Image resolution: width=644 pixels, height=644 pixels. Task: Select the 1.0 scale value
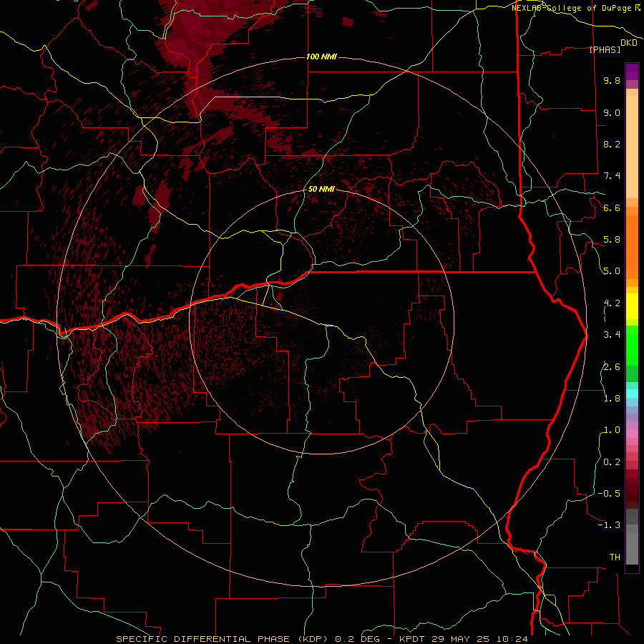coord(612,430)
